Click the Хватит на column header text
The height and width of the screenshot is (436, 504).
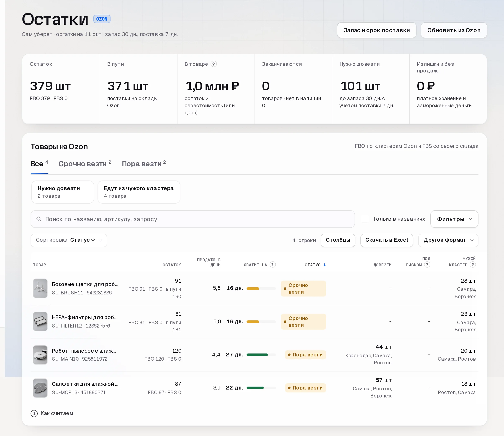point(255,265)
